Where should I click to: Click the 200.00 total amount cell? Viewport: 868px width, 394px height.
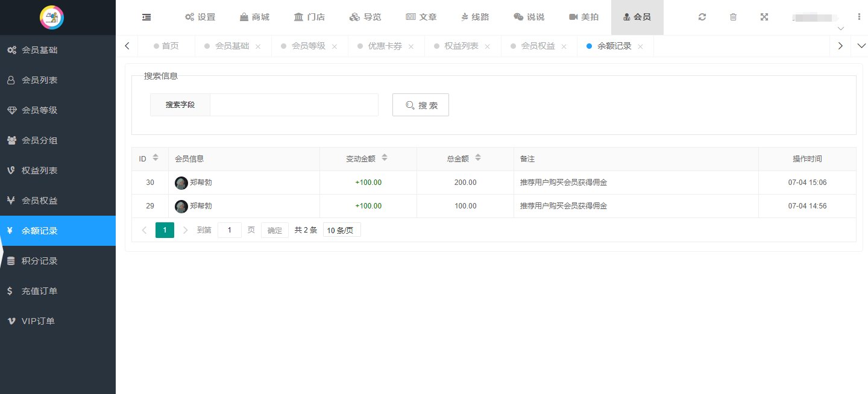pos(465,183)
